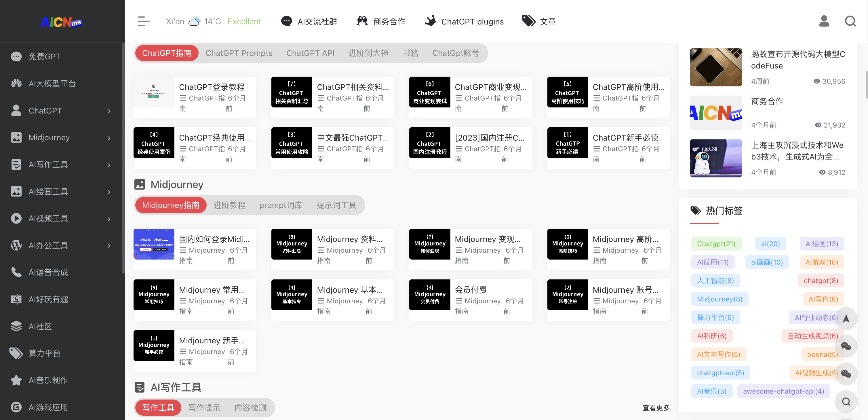
Task: Expand the AI写作工具 sidebar chevron
Action: point(108,165)
